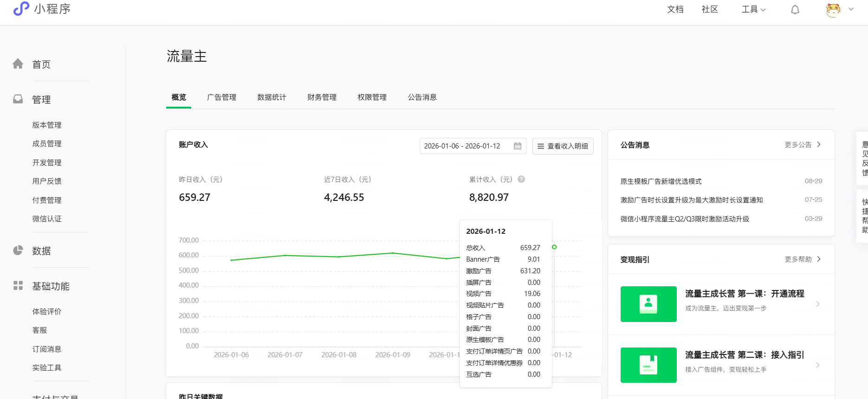Open the 开通流程 course thumbnail

[x=648, y=304]
